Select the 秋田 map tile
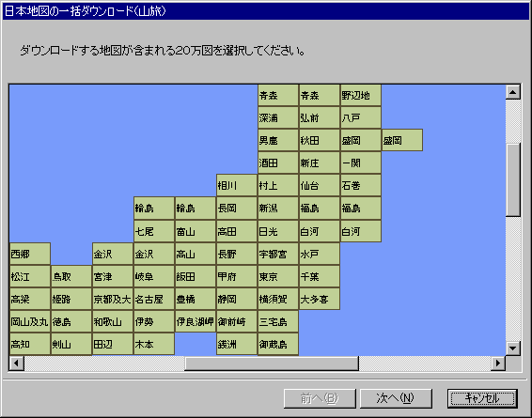The height and width of the screenshot is (418, 532). tap(320, 140)
